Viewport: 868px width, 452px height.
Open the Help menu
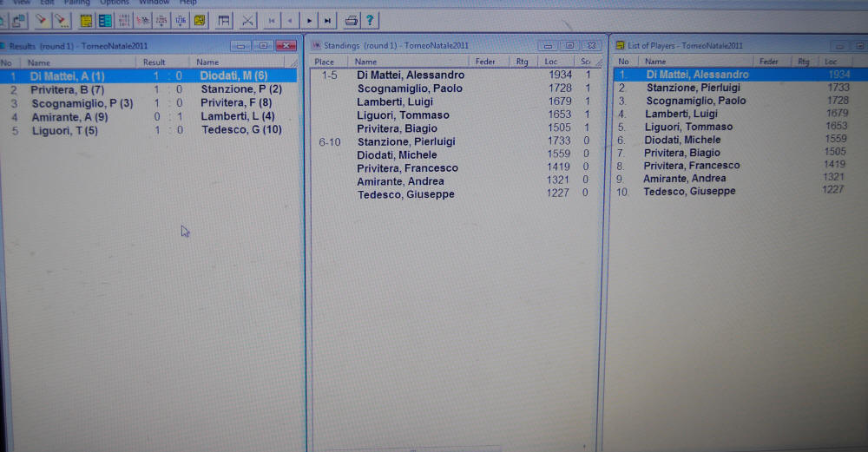[x=187, y=3]
